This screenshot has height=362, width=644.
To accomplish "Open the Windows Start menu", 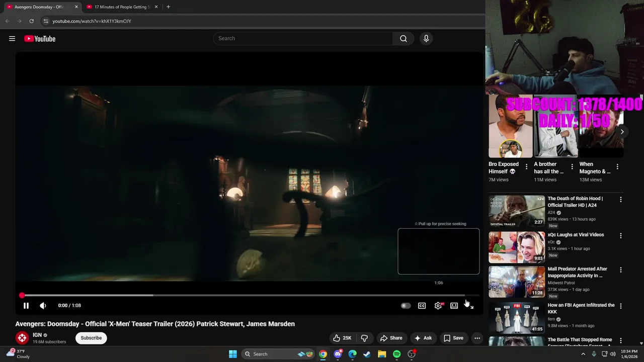I will pos(233,354).
